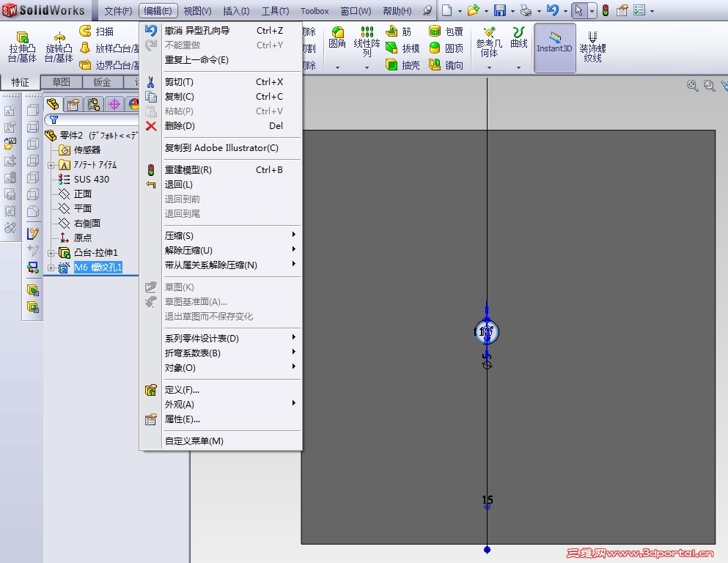Image resolution: width=728 pixels, height=563 pixels.
Task: Open the ConfigurationManager tab icon
Action: coord(94,104)
